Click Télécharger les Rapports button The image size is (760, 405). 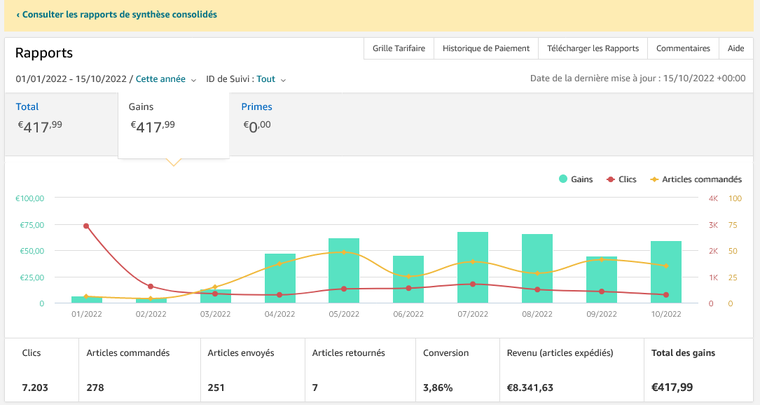click(x=592, y=48)
